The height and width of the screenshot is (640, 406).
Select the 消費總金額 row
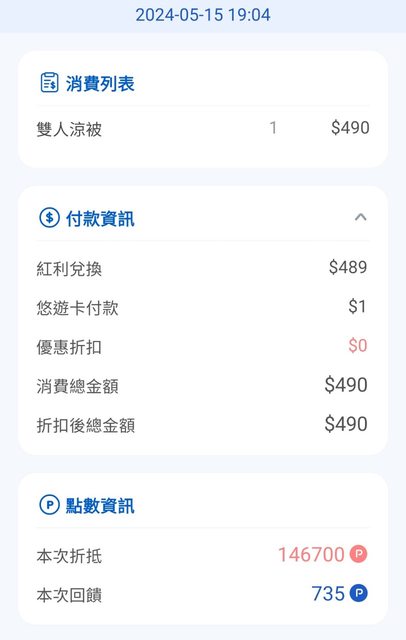[x=203, y=386]
